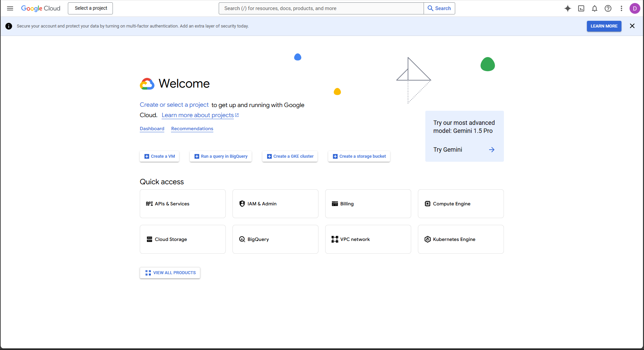Click the Google Cloud logo

(41, 8)
